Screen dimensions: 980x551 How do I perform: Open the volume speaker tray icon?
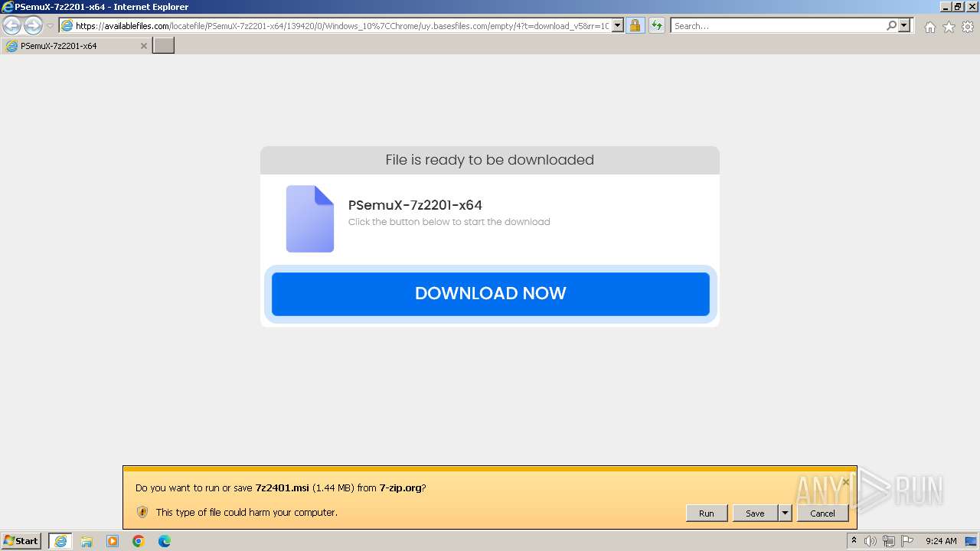[x=871, y=541]
